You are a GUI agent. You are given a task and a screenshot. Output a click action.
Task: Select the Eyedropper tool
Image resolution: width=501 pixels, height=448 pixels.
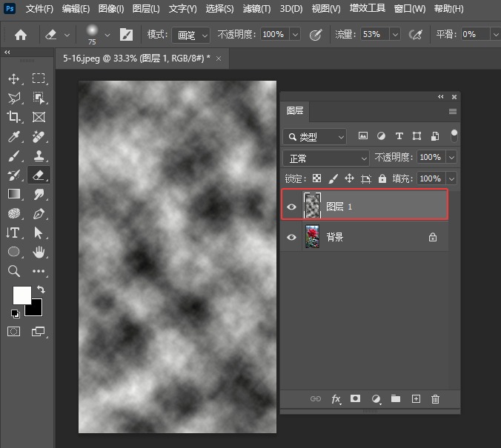(x=14, y=136)
